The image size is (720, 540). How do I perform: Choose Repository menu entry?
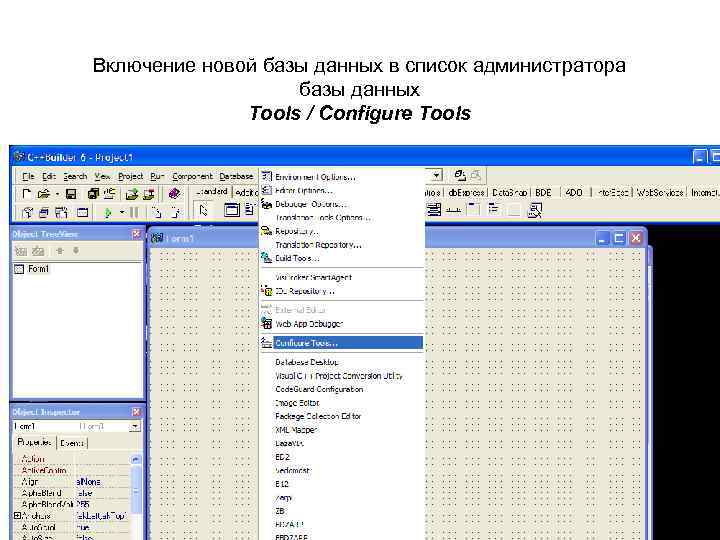[342, 231]
